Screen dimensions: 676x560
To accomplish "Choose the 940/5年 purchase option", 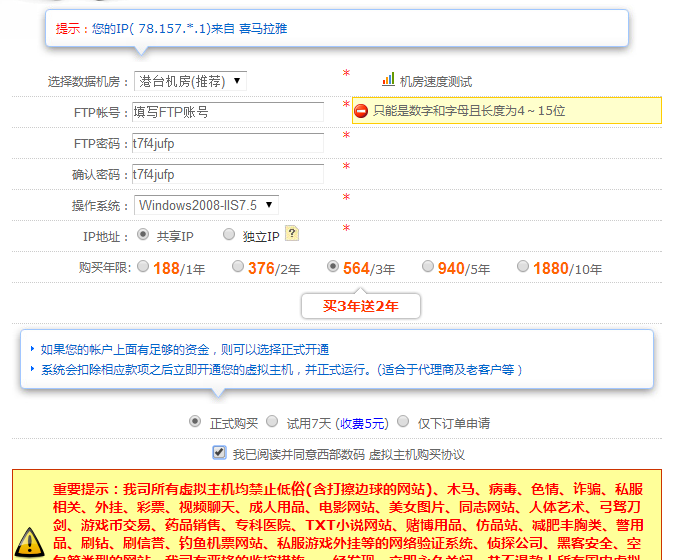I will (428, 266).
